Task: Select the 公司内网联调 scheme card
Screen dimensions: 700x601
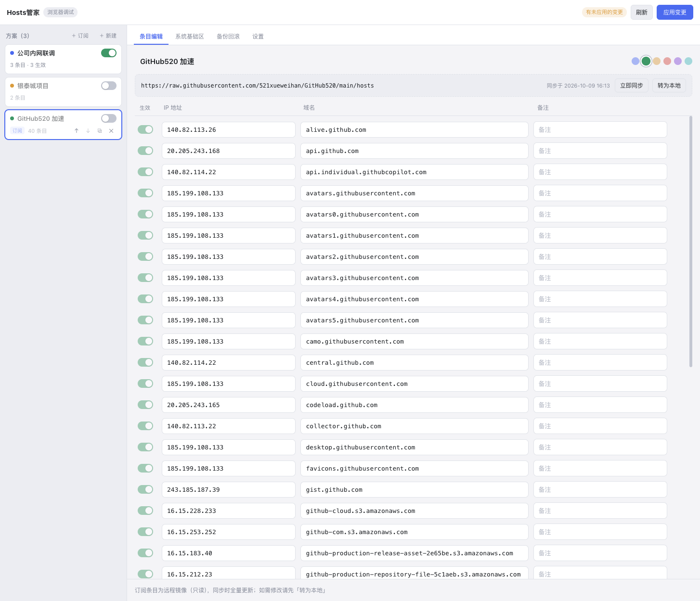Action: [x=63, y=59]
